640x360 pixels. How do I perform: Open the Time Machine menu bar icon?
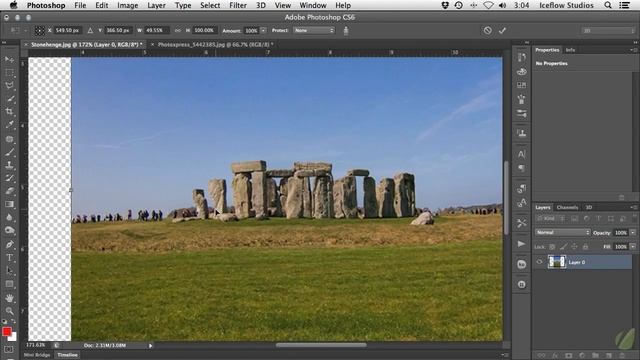458,5
